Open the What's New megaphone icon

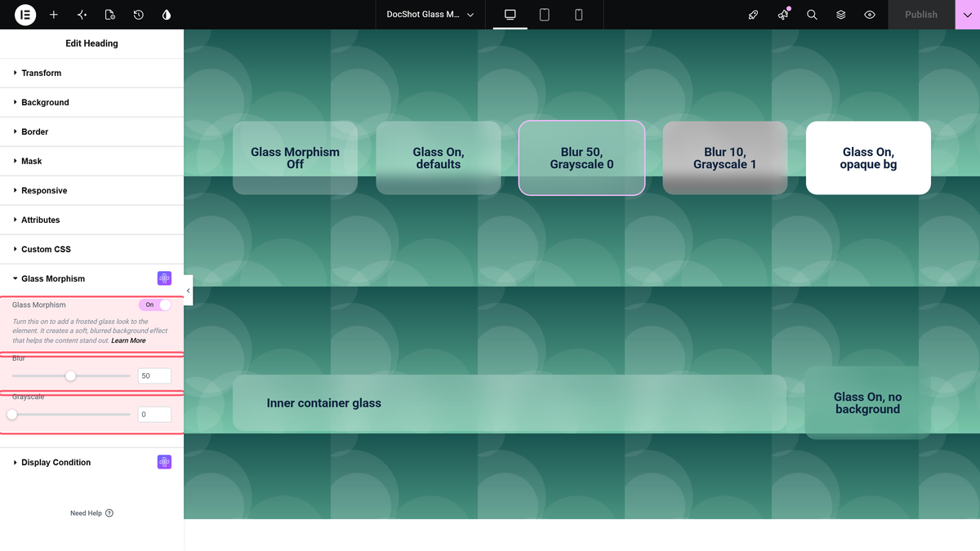[783, 15]
